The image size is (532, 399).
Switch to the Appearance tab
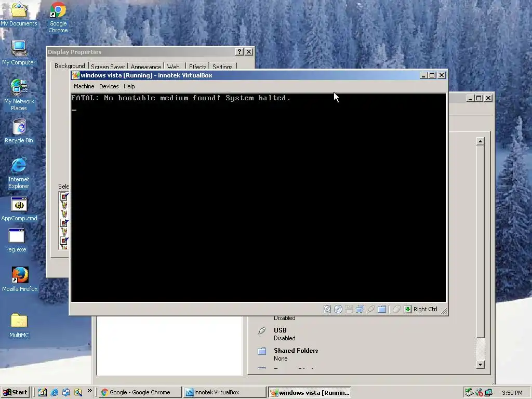click(146, 66)
